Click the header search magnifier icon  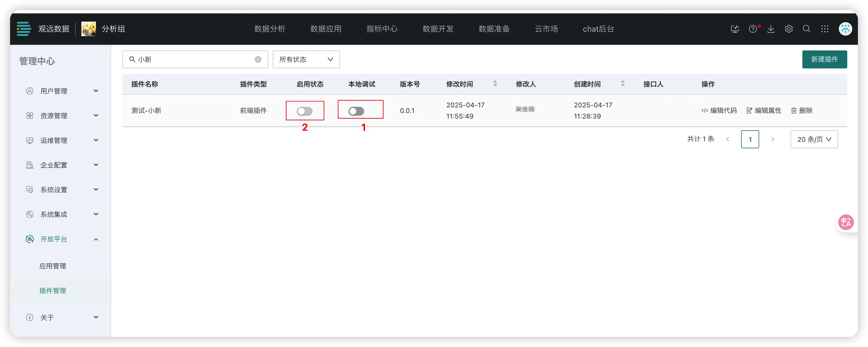pyautogui.click(x=807, y=29)
